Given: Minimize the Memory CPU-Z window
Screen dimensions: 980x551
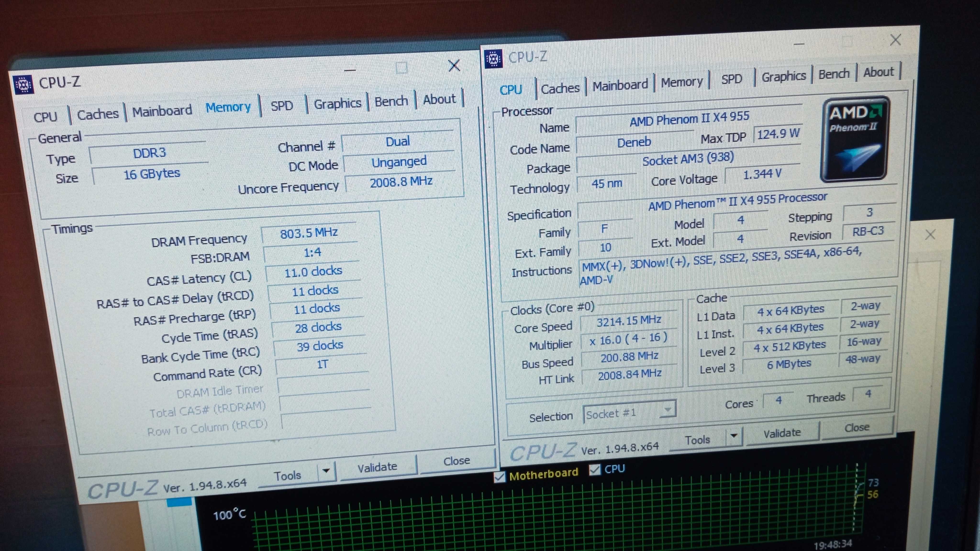Looking at the screenshot, I should point(350,70).
